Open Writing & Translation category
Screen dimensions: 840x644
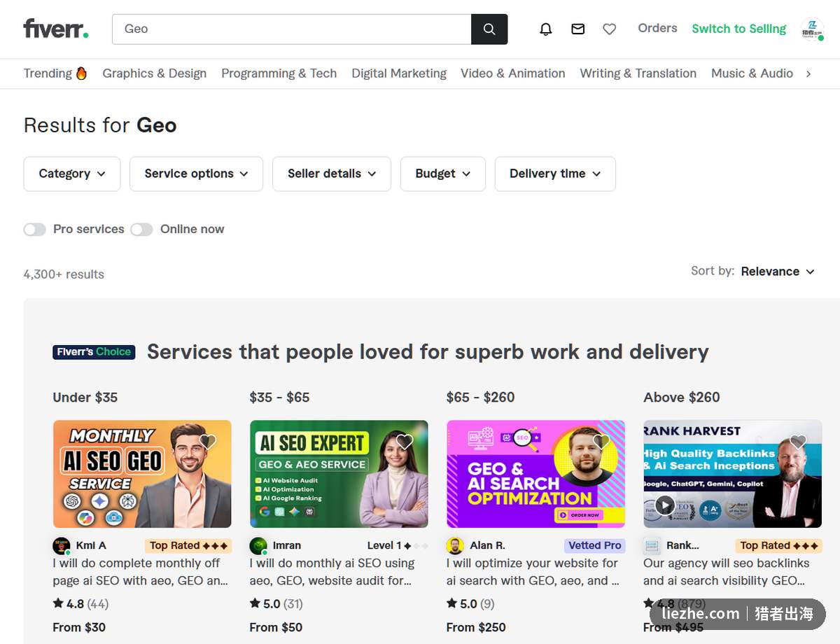click(638, 73)
